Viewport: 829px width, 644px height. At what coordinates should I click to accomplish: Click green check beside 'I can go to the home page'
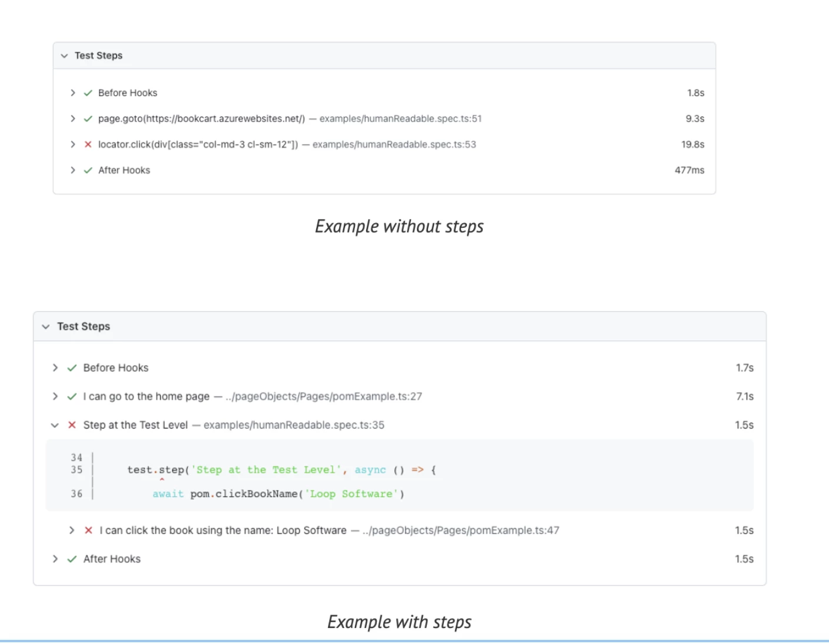tap(72, 397)
